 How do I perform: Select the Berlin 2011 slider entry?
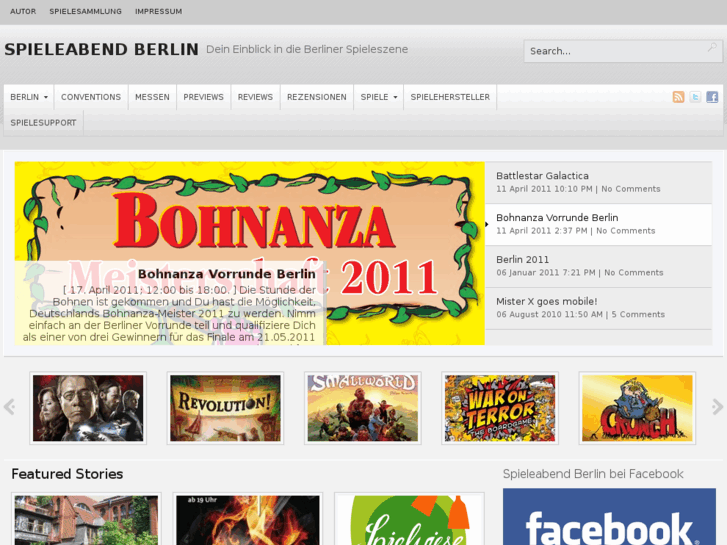tap(598, 266)
